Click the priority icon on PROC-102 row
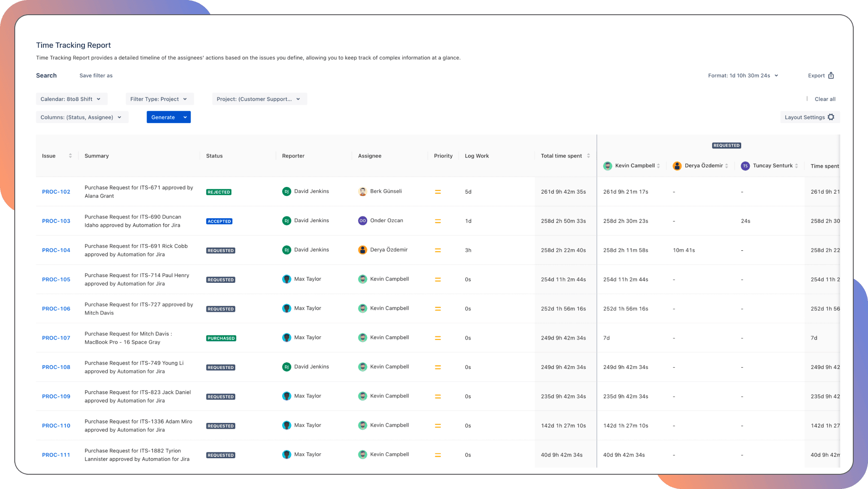868x489 pixels. pyautogui.click(x=438, y=191)
